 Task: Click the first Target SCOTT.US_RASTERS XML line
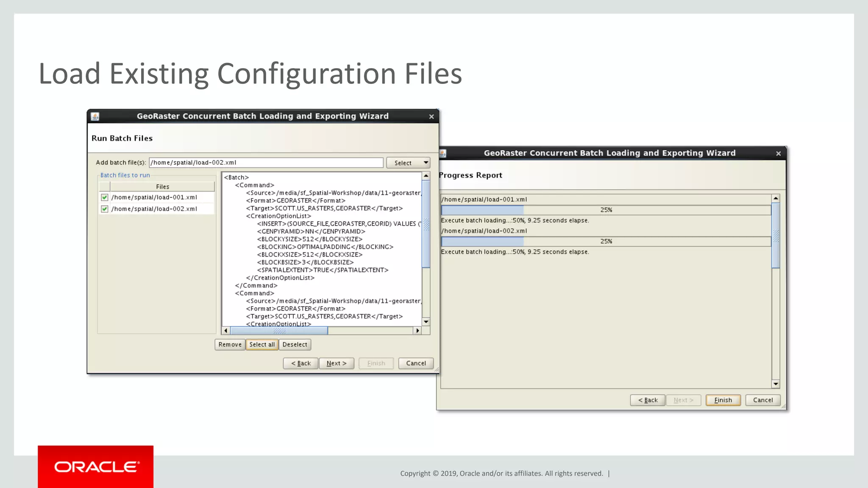coord(324,208)
